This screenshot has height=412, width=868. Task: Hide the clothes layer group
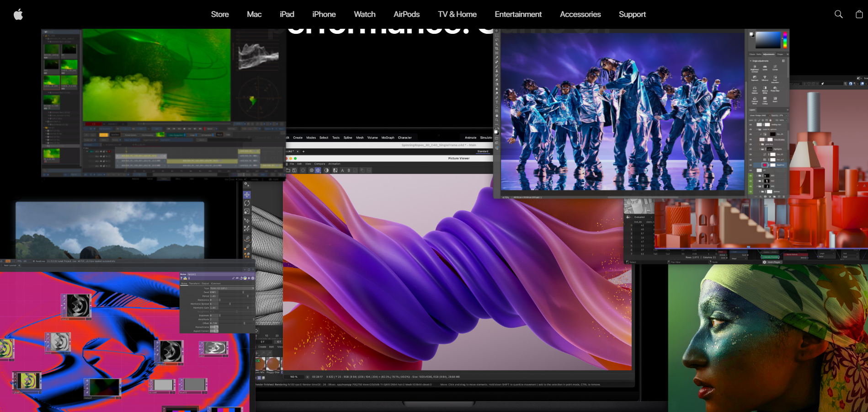pyautogui.click(x=751, y=192)
